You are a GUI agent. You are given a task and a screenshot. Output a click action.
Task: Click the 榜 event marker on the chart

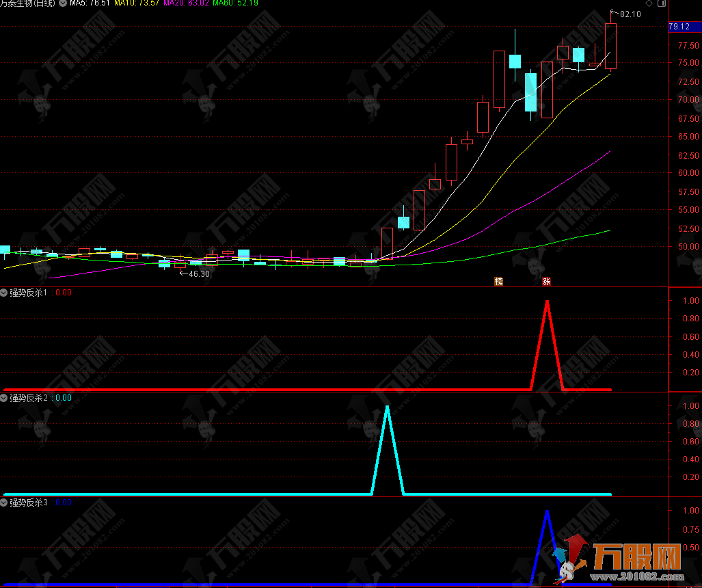pos(498,281)
